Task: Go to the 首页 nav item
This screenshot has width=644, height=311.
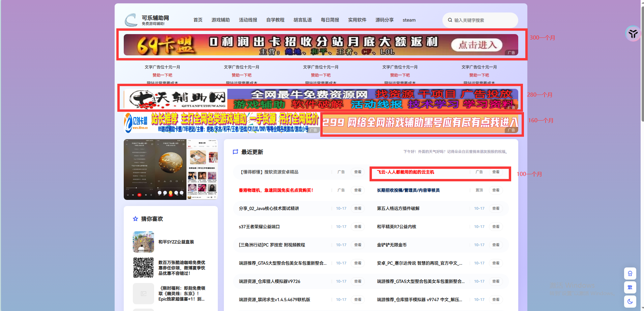Action: pos(198,20)
